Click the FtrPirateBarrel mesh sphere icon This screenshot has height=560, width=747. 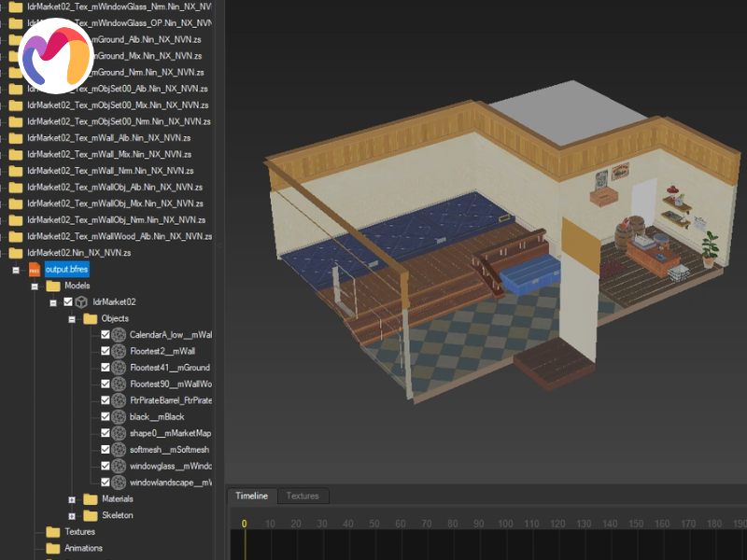click(x=119, y=400)
